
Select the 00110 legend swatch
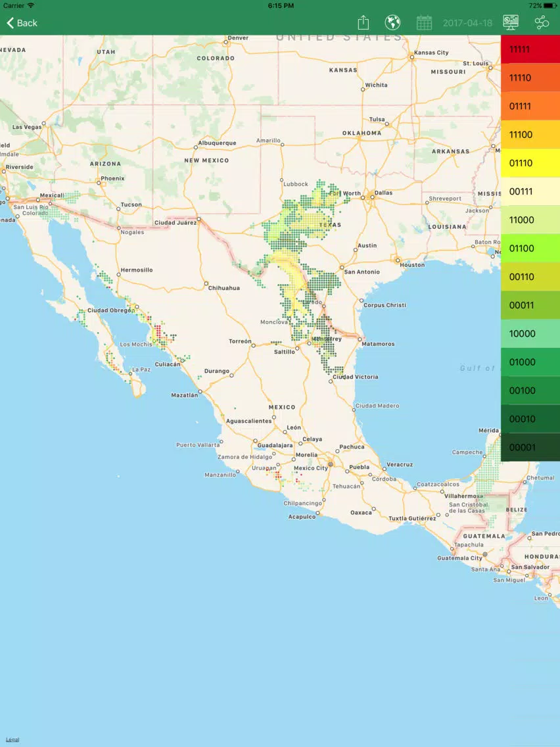point(530,277)
